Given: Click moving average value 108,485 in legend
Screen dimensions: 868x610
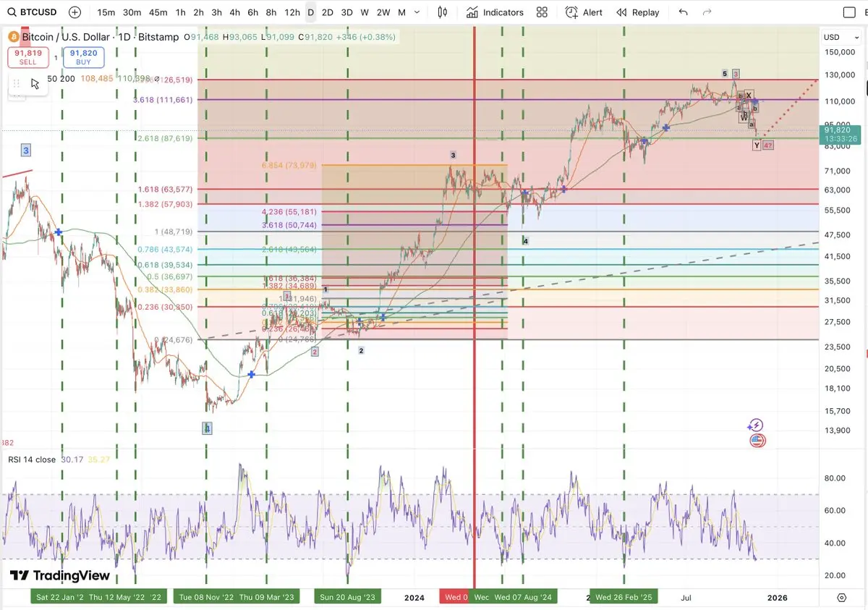Looking at the screenshot, I should click(x=98, y=78).
